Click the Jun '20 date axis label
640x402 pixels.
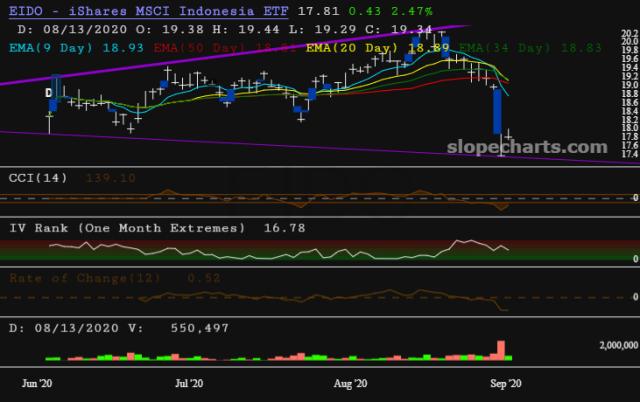36,383
